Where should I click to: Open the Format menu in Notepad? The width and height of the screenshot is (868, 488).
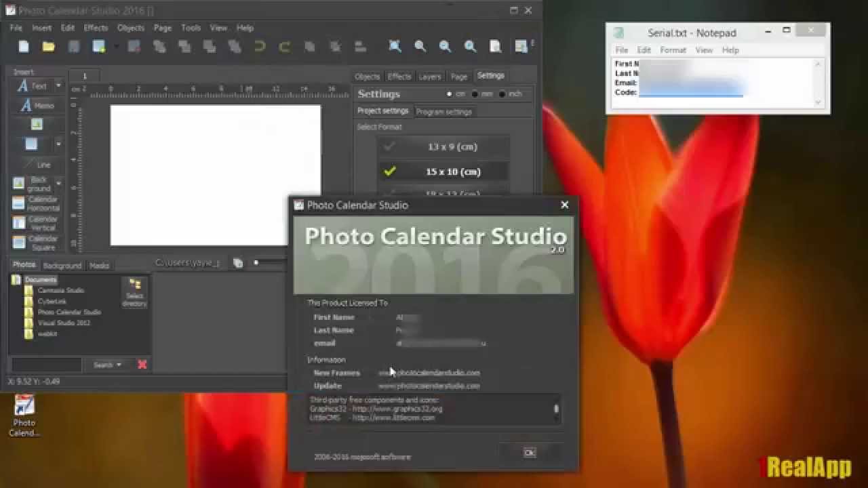pyautogui.click(x=673, y=50)
